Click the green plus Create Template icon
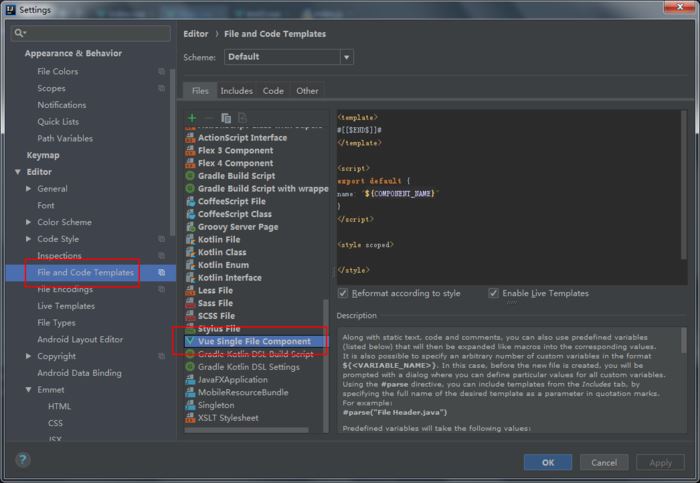The height and width of the screenshot is (483, 700). coord(192,118)
